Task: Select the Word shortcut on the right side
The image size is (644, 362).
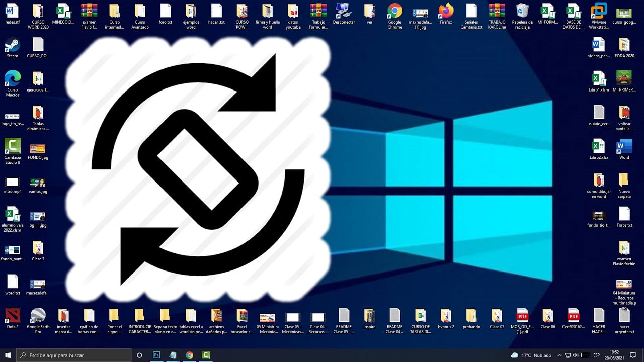Action: pos(624,149)
